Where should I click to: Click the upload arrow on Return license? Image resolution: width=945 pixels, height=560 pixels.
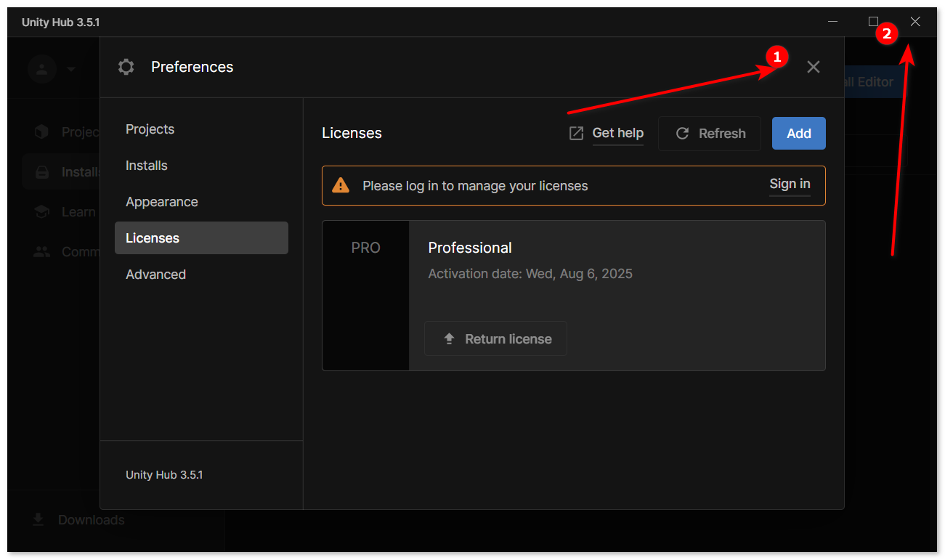click(x=449, y=338)
